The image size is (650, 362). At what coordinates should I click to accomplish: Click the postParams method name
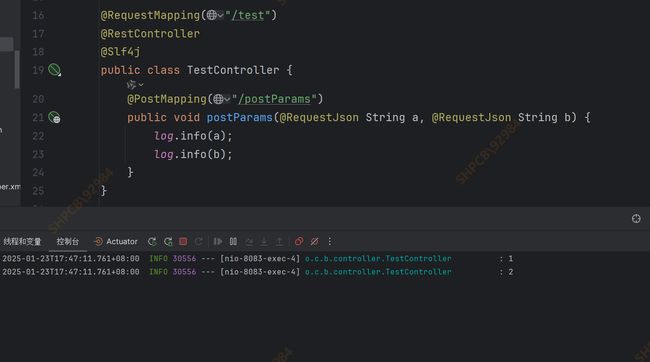point(240,117)
